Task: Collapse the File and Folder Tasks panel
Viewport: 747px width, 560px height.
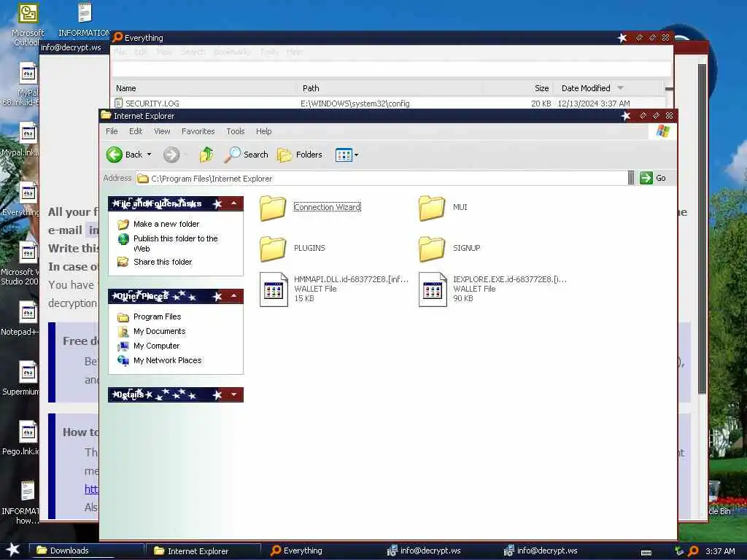Action: (234, 203)
